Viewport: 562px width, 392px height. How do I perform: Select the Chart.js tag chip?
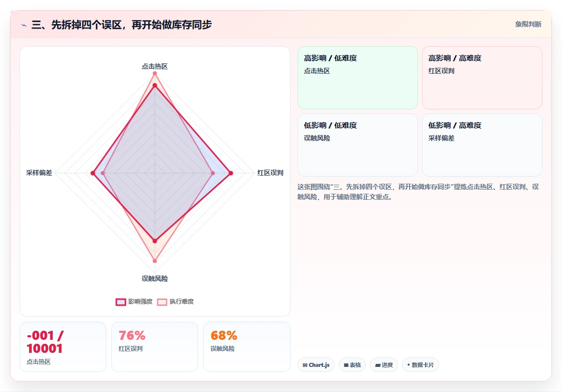pos(316,365)
